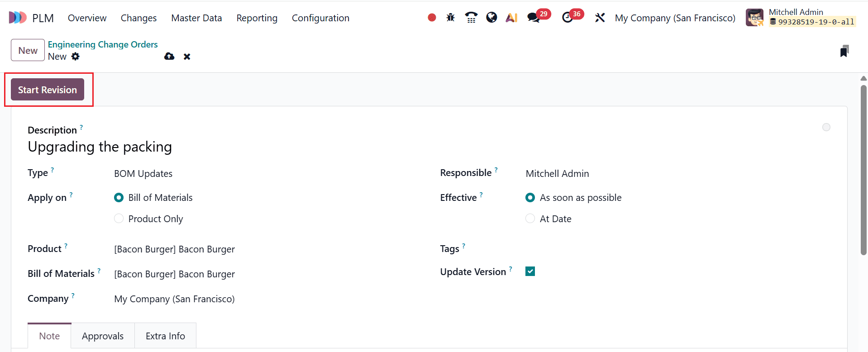Show help tooltip for Bill of Materials field
Viewport: 868px width, 352px height.
(x=99, y=271)
